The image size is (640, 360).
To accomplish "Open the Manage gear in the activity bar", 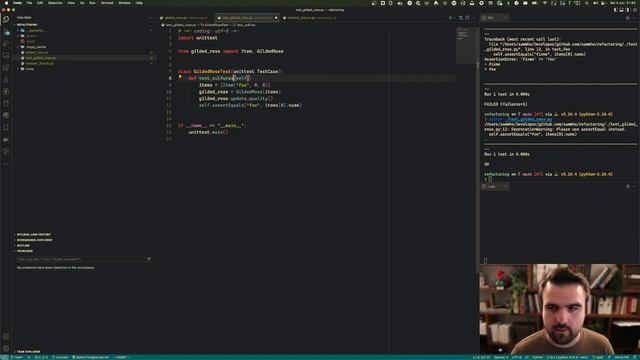I will point(6,349).
